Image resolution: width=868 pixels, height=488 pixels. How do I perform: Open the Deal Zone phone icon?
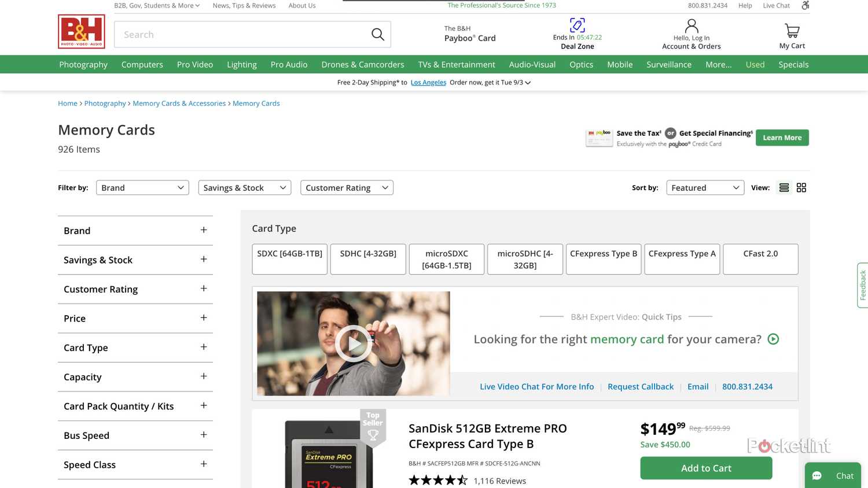tap(577, 25)
